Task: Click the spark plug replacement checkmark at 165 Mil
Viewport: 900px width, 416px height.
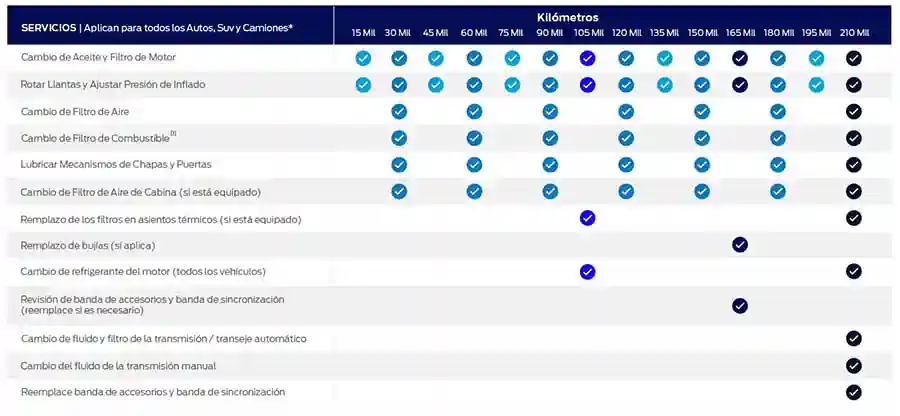Action: 740,245
